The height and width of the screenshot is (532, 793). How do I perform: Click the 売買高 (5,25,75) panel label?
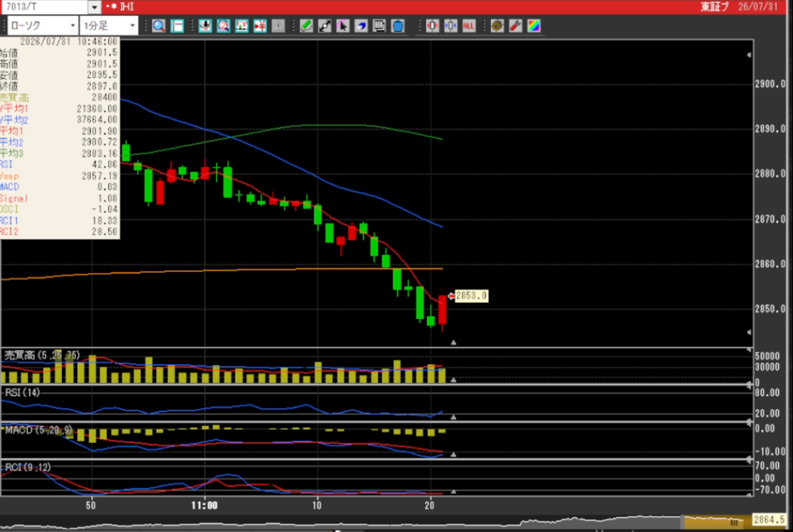(x=42, y=355)
